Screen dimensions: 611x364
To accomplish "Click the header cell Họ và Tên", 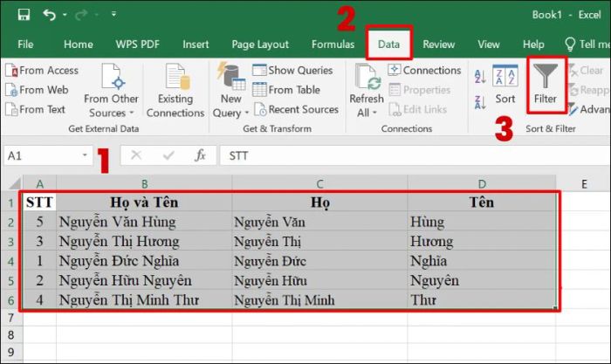I will (x=144, y=203).
